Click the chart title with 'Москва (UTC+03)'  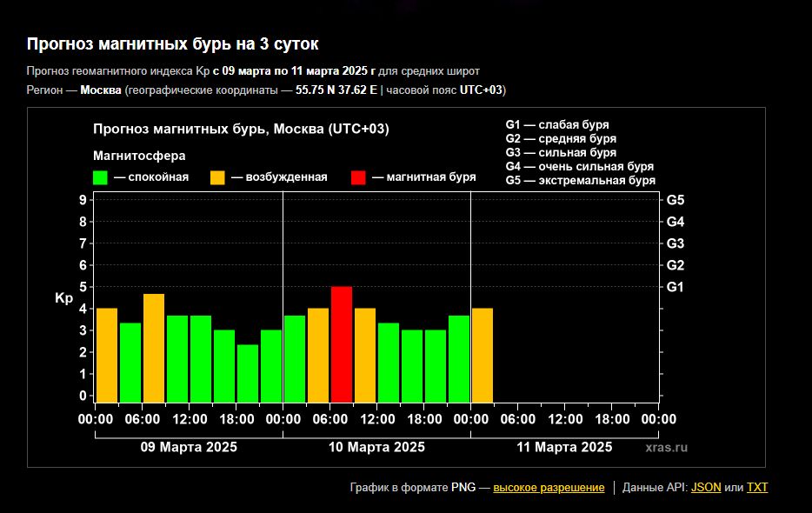[x=241, y=130]
